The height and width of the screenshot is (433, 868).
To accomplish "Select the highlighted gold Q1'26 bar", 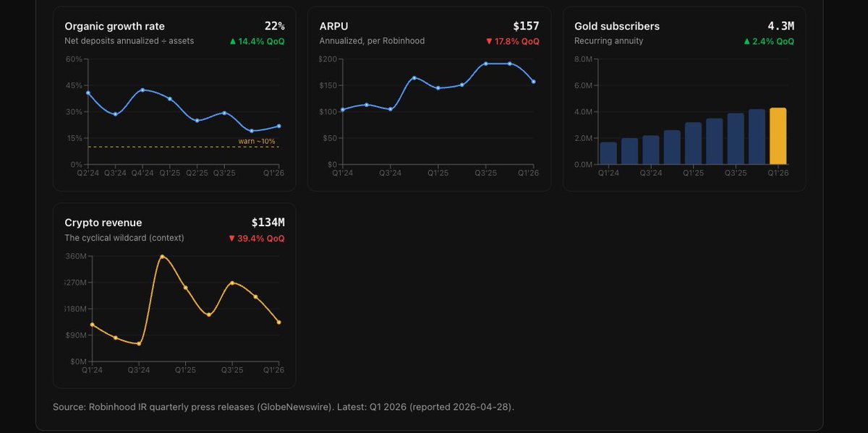I will tap(778, 136).
